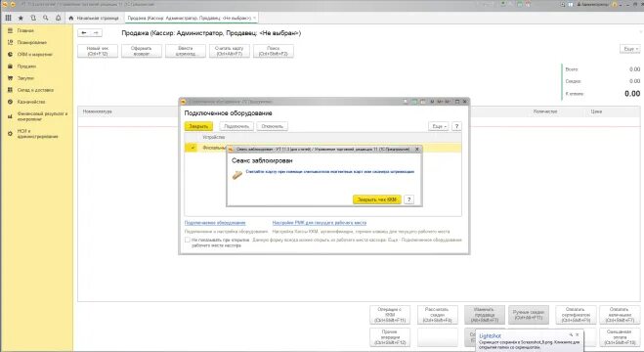Click the Цена column header

click(596, 111)
